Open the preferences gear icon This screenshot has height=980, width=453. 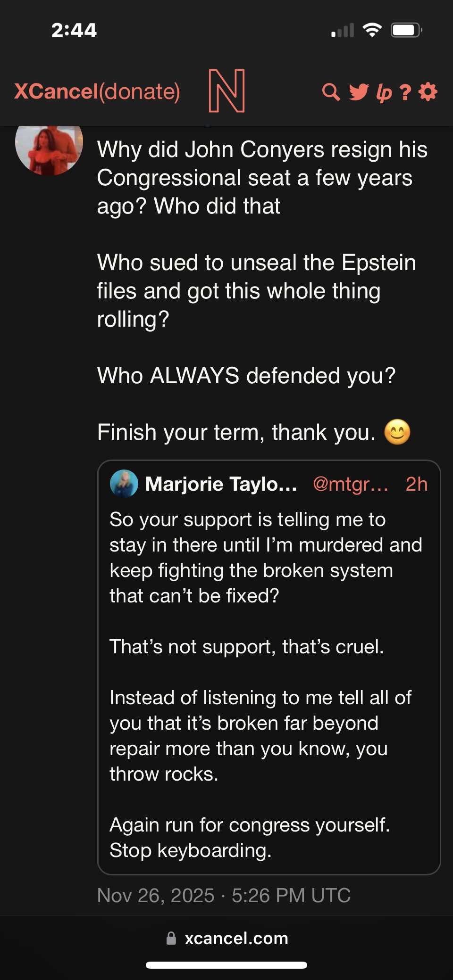(428, 92)
